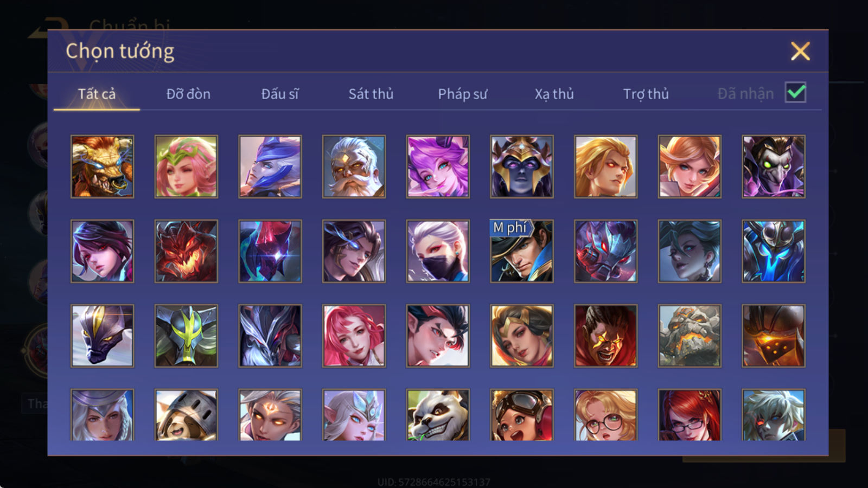Switch to the 'Pháp sư' tab
Image resolution: width=868 pixels, height=488 pixels.
[463, 94]
